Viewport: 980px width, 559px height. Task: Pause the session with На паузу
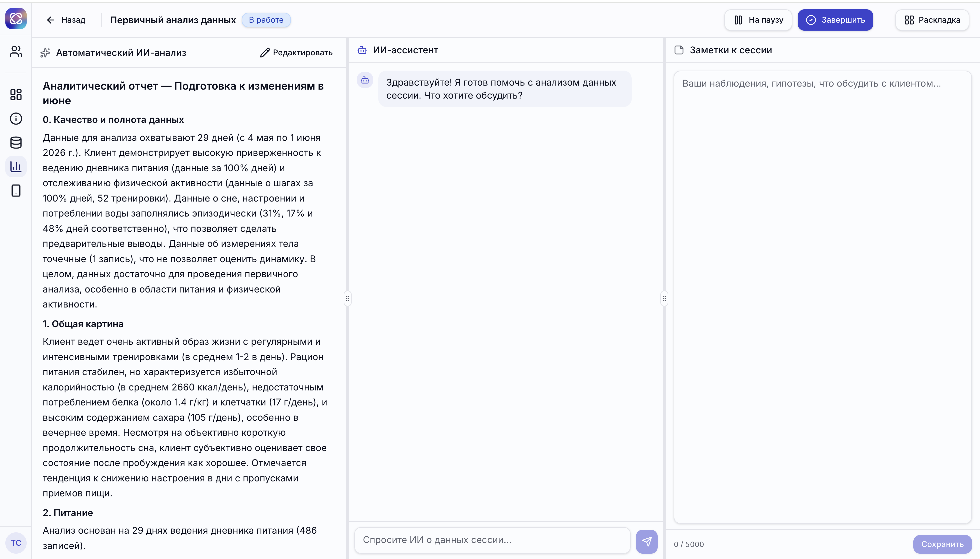pyautogui.click(x=758, y=20)
